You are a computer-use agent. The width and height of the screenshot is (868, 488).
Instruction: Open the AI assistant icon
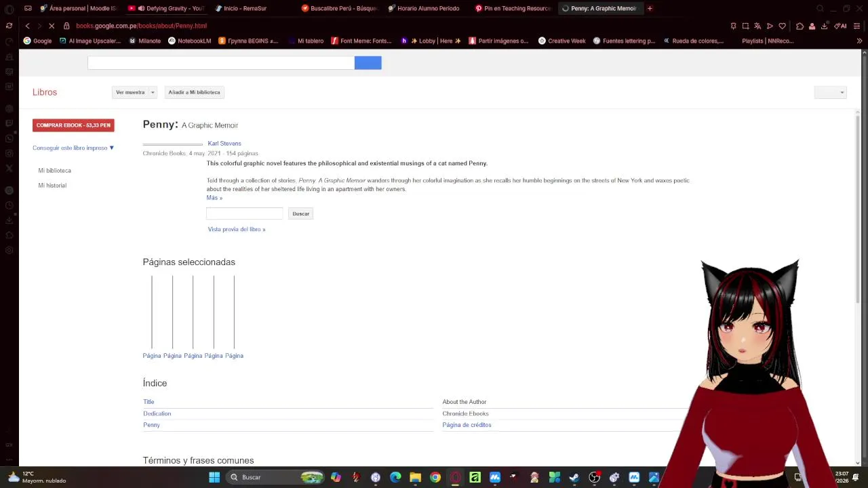coord(841,26)
